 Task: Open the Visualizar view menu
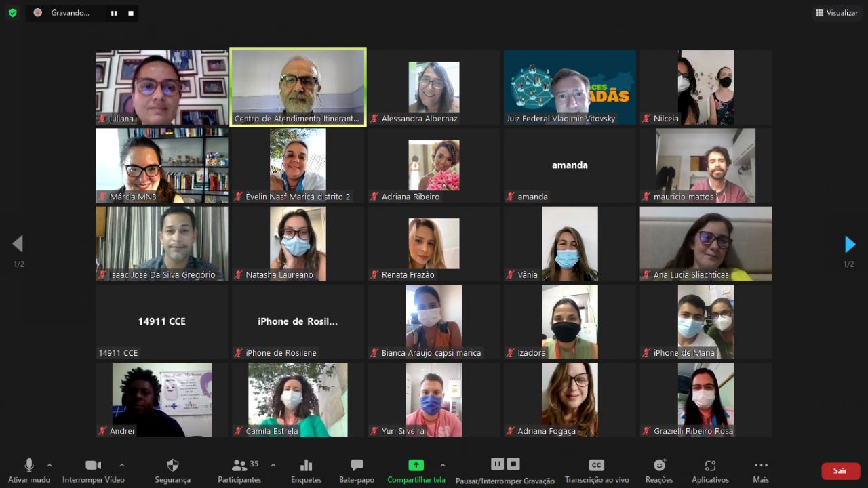pos(837,13)
